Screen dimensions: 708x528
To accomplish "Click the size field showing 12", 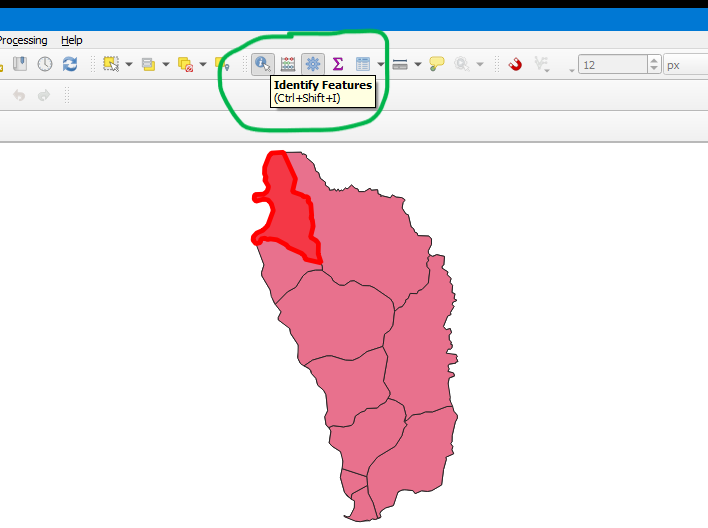I will pyautogui.click(x=612, y=64).
